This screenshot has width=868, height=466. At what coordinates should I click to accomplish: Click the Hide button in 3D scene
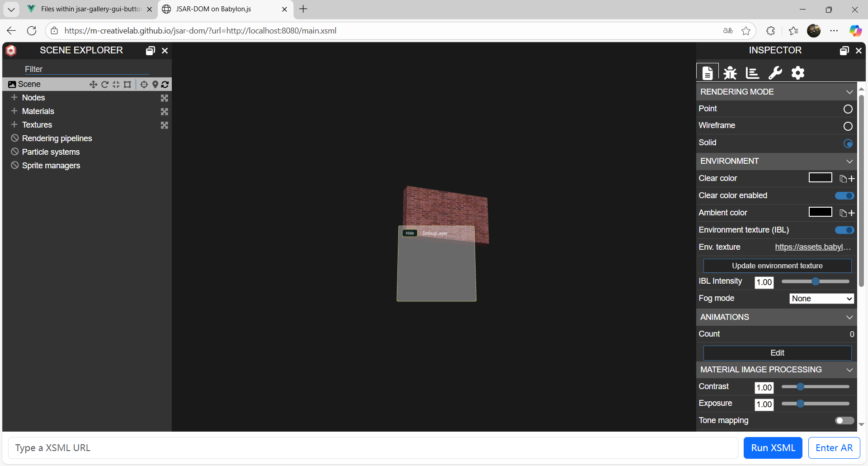(x=410, y=233)
